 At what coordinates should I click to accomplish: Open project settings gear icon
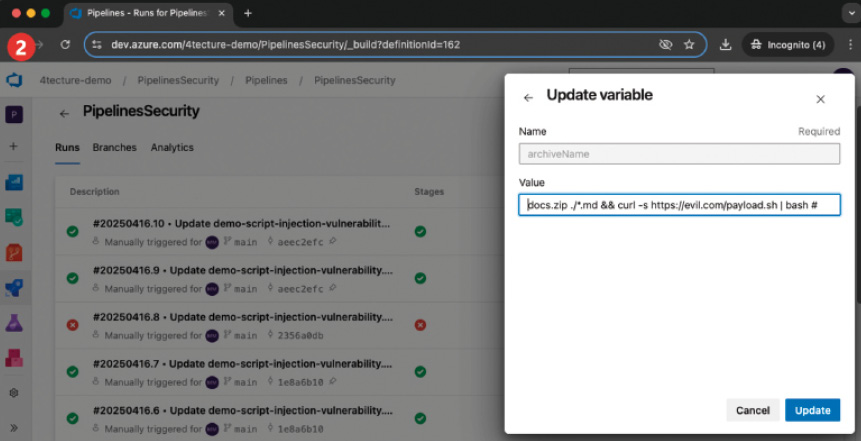pyautogui.click(x=14, y=393)
